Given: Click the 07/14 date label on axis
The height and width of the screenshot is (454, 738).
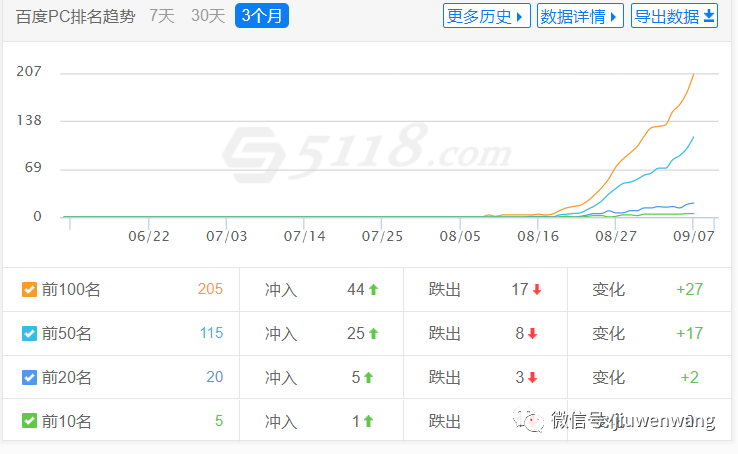Looking at the screenshot, I should tap(305, 236).
